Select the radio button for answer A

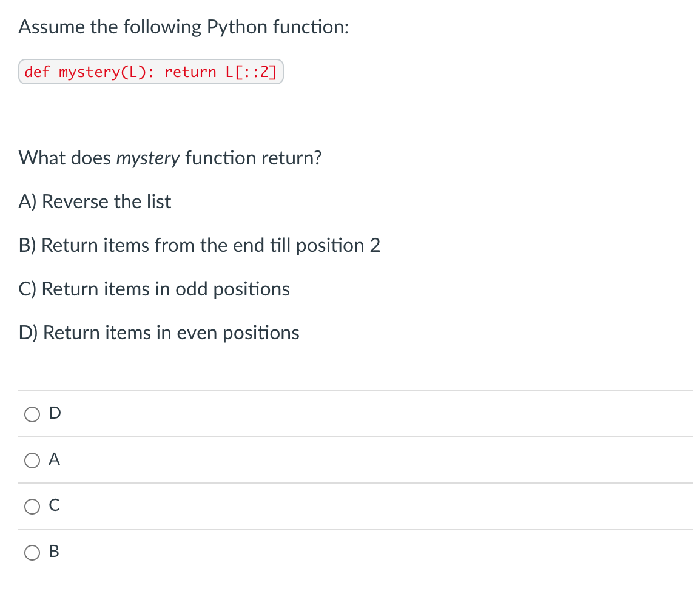point(32,461)
